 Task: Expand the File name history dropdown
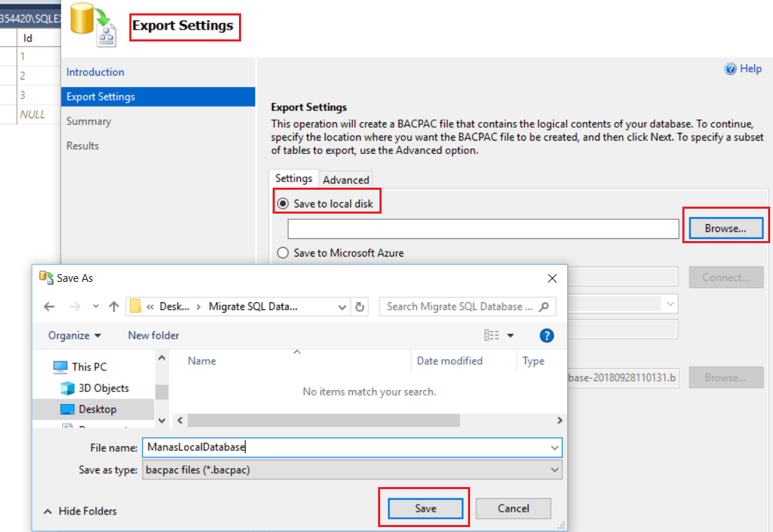(554, 448)
